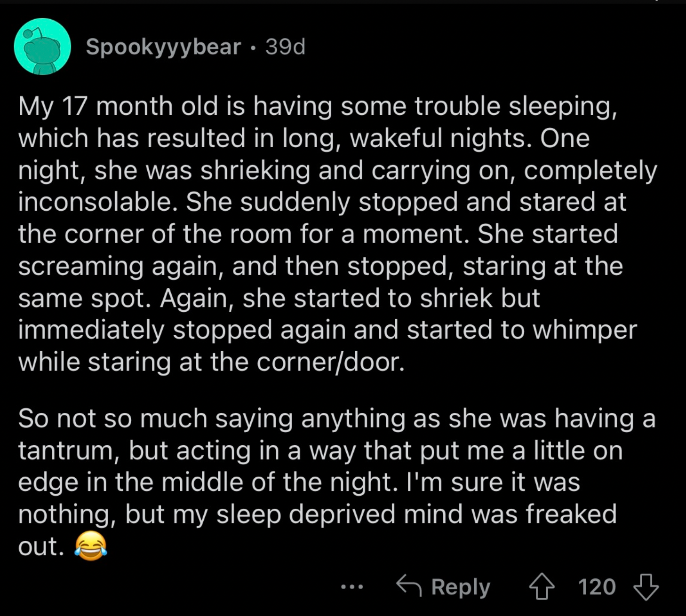Visit the Spookyyybear user profile link

[x=163, y=47]
